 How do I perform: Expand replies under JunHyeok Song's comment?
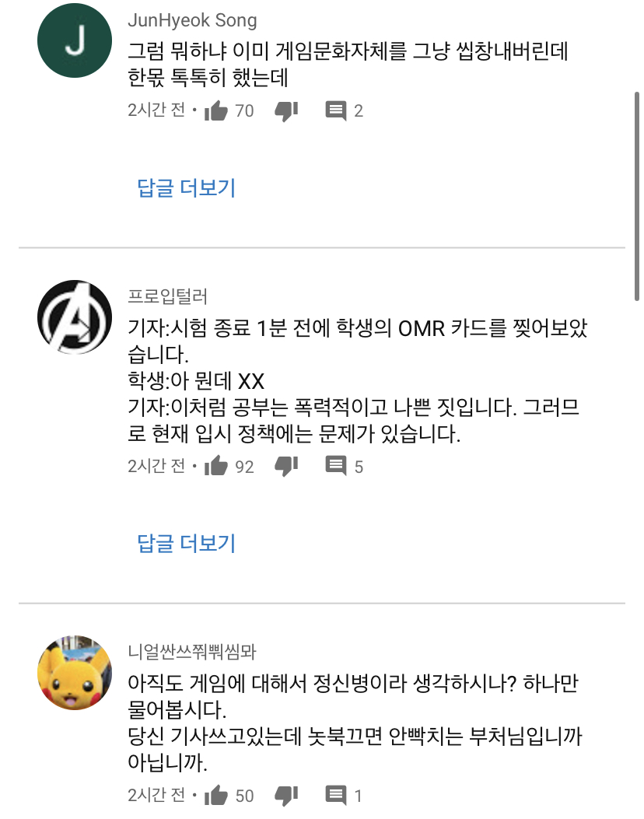pyautogui.click(x=187, y=187)
